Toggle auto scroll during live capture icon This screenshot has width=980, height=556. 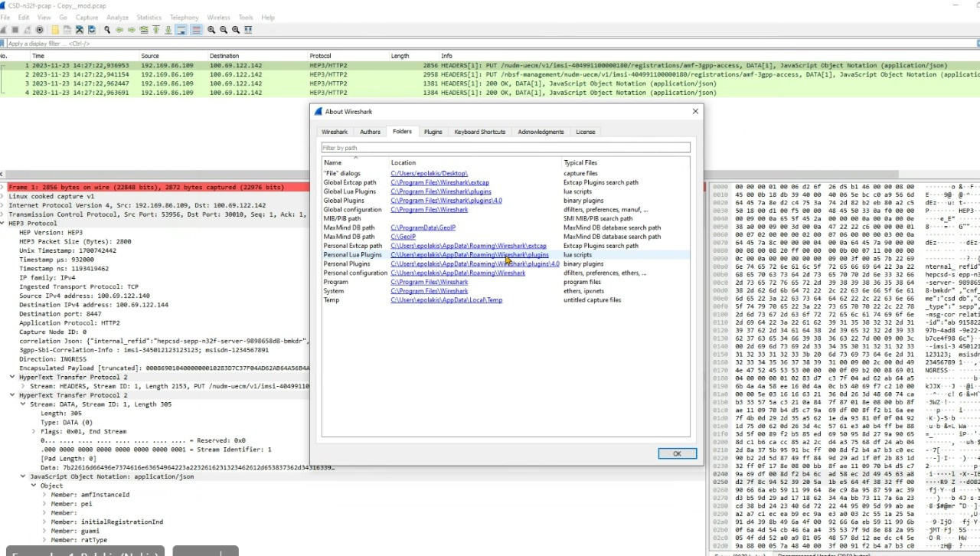[x=181, y=30]
